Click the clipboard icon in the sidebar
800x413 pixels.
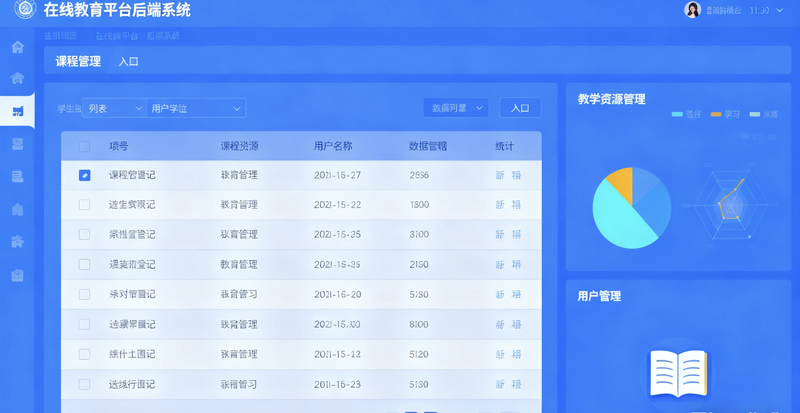click(x=17, y=274)
